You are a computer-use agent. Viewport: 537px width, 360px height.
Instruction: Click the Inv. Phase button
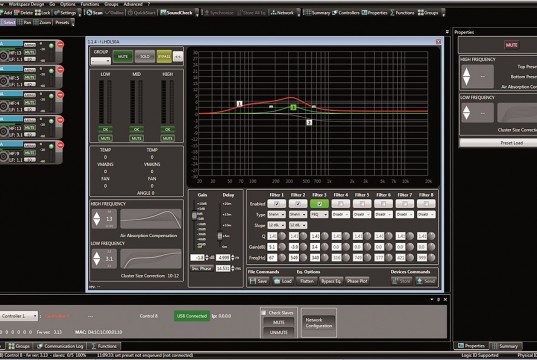[x=201, y=269]
